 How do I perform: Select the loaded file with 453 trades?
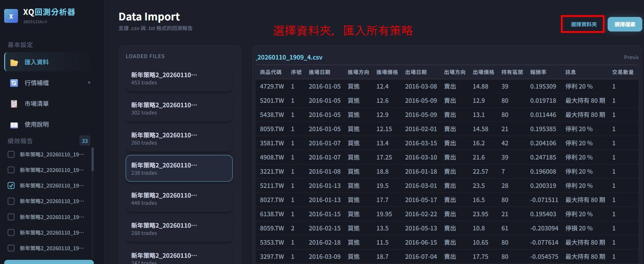(x=179, y=78)
